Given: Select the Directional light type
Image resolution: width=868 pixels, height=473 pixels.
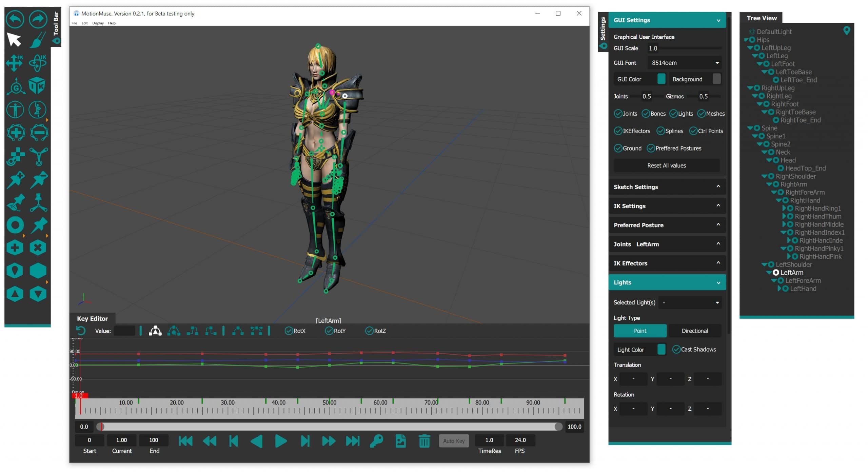Looking at the screenshot, I should click(695, 331).
